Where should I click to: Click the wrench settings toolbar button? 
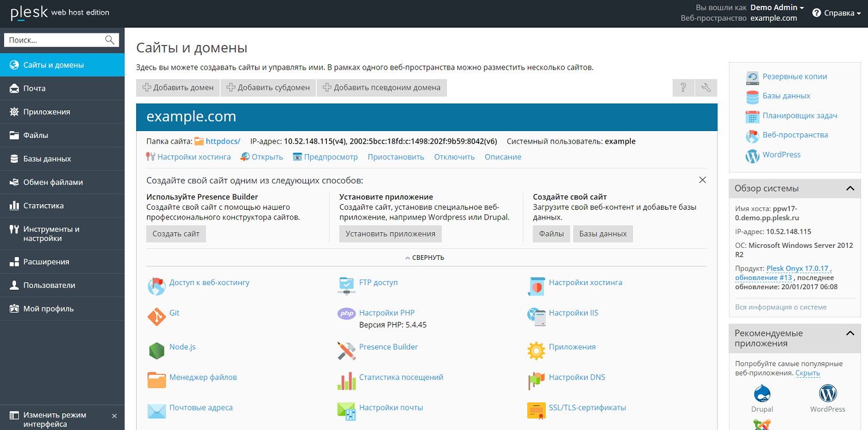(x=706, y=87)
